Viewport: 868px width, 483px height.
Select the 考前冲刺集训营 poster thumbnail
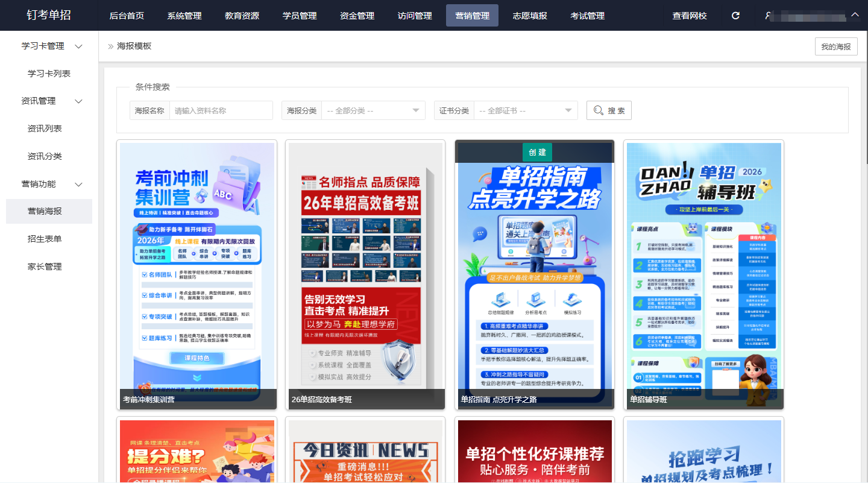pyautogui.click(x=197, y=271)
